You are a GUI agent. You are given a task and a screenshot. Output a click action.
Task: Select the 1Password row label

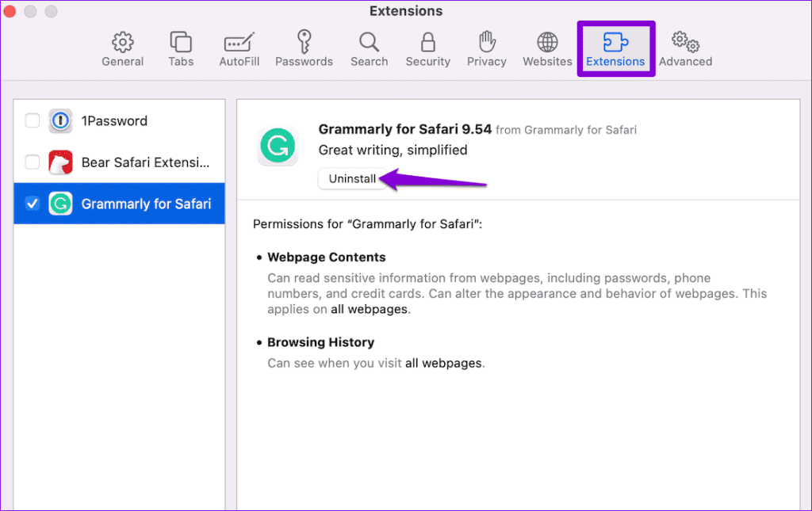coord(114,120)
